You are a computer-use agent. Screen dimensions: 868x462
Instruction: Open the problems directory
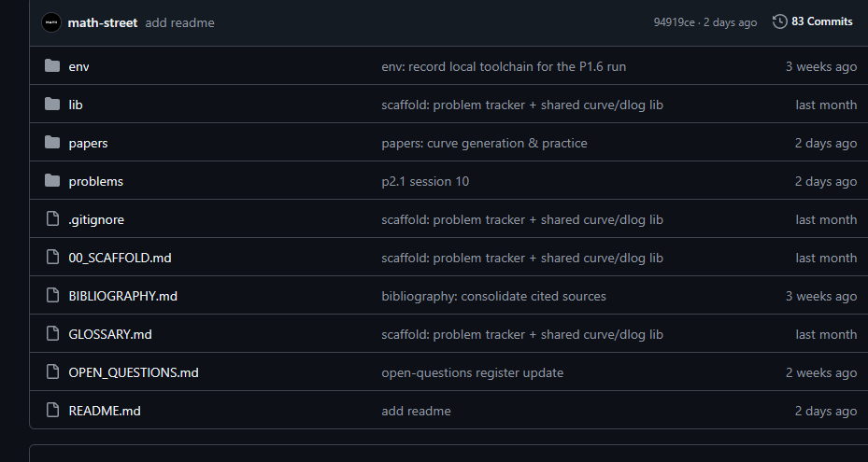pyautogui.click(x=95, y=181)
